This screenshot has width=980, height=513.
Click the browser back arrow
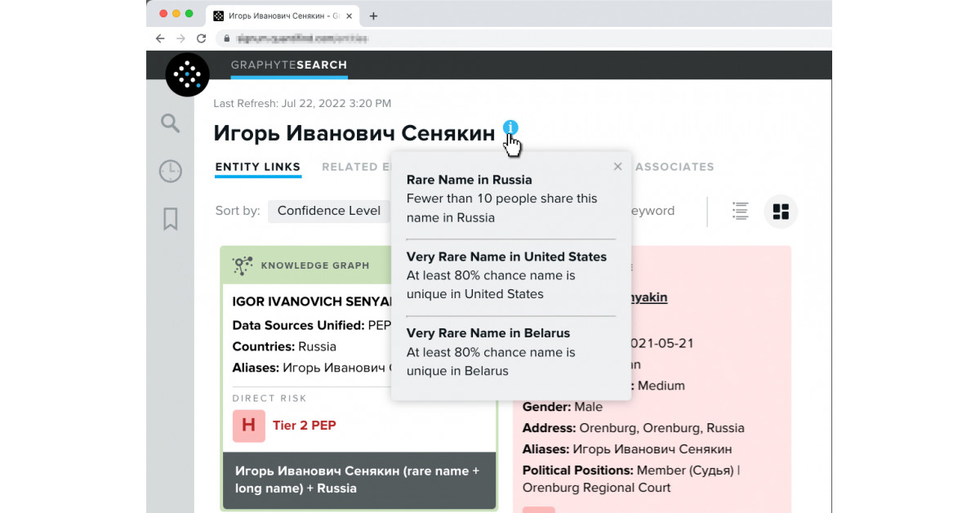tap(160, 38)
